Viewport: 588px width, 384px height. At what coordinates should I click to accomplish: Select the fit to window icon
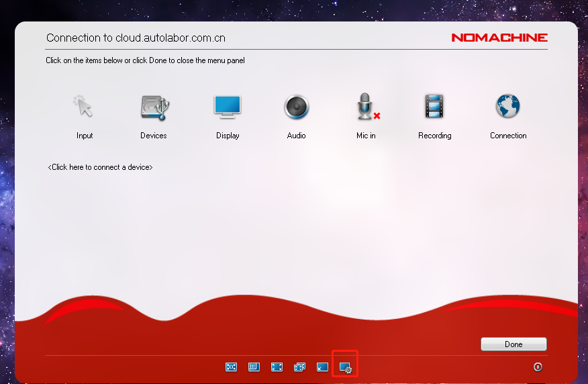(x=232, y=367)
